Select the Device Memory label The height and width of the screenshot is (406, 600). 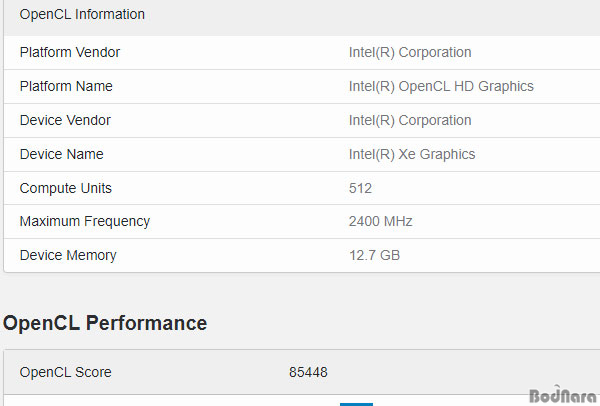coord(68,255)
